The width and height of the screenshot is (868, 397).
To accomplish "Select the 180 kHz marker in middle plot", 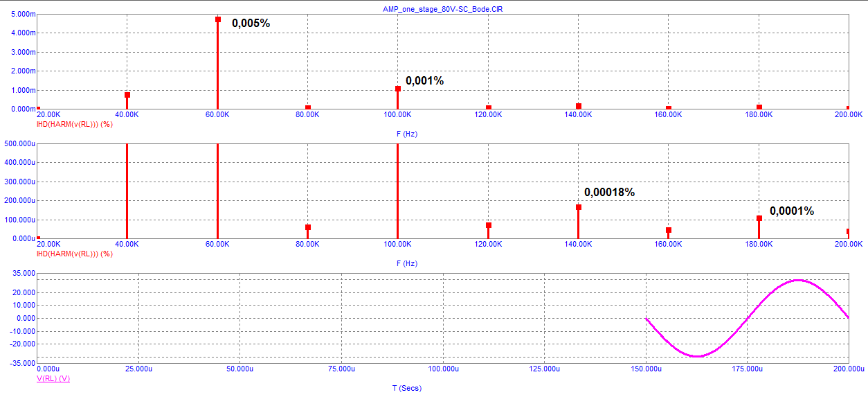I will (759, 218).
